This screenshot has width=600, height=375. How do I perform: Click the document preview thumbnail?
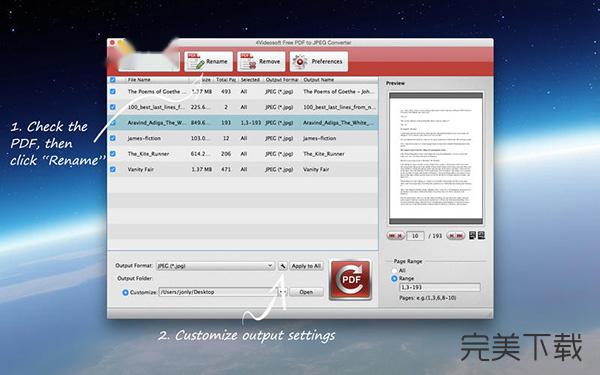point(436,158)
